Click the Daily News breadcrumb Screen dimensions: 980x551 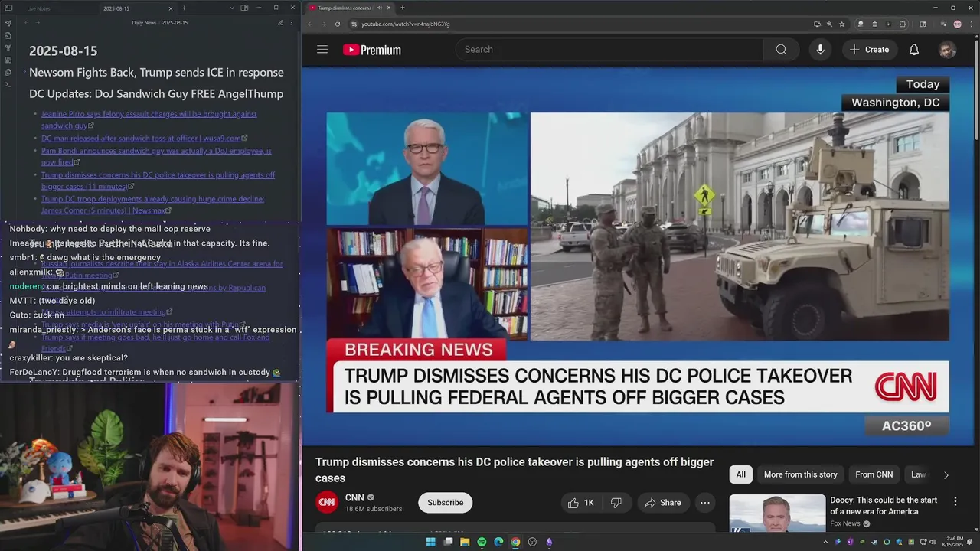[x=144, y=23]
